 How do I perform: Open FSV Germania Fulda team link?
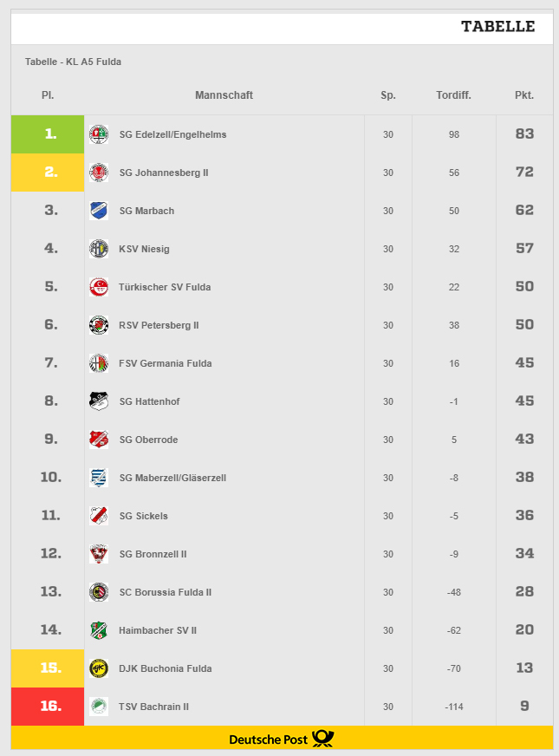(x=166, y=363)
